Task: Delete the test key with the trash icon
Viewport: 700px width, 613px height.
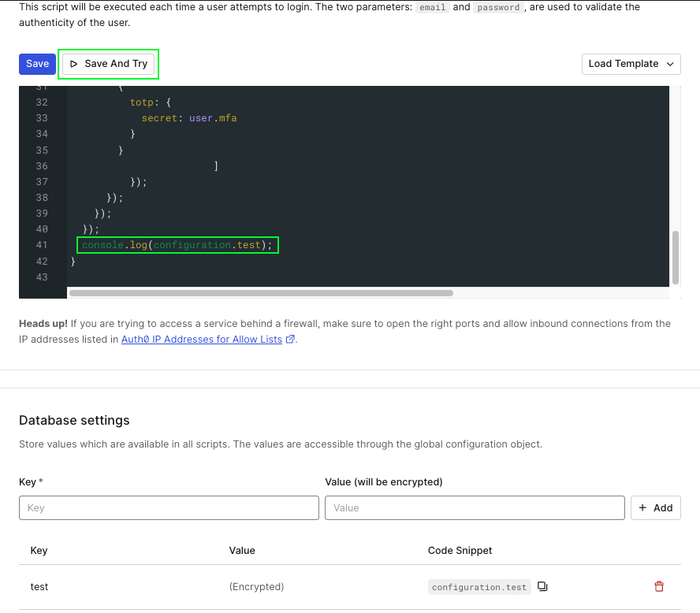Action: 658,586
